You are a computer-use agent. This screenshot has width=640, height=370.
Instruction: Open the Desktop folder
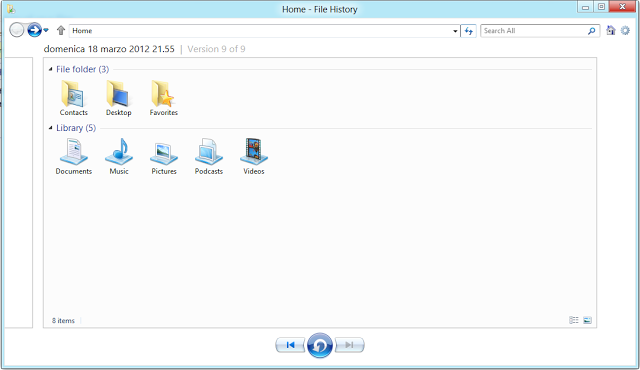click(118, 98)
